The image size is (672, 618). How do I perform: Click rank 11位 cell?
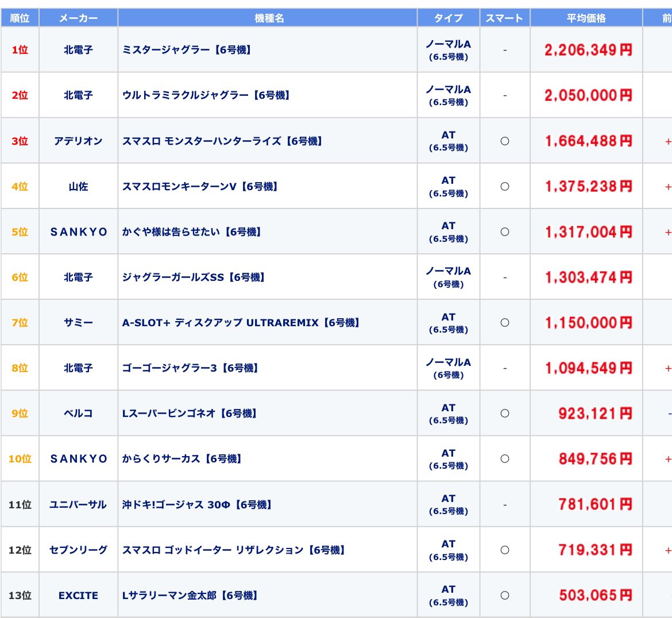pyautogui.click(x=20, y=505)
